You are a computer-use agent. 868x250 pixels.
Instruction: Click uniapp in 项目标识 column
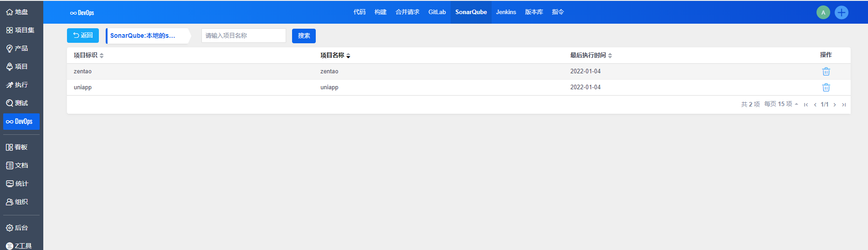pyautogui.click(x=82, y=87)
